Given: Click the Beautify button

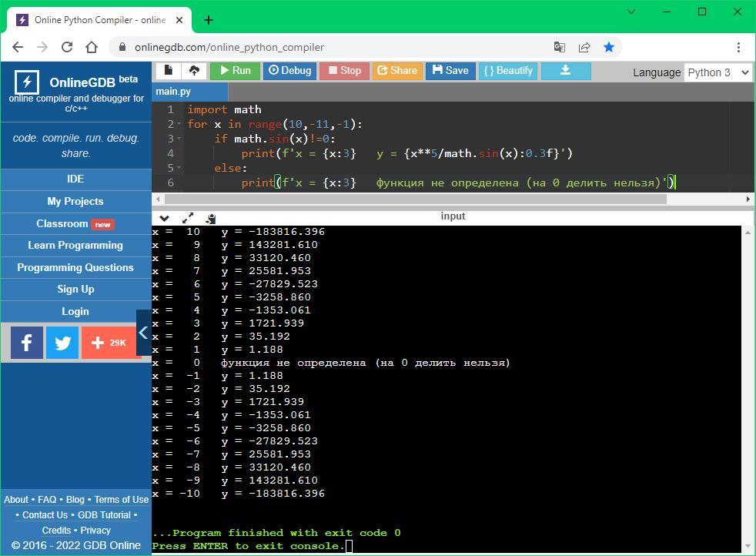Looking at the screenshot, I should pos(508,71).
